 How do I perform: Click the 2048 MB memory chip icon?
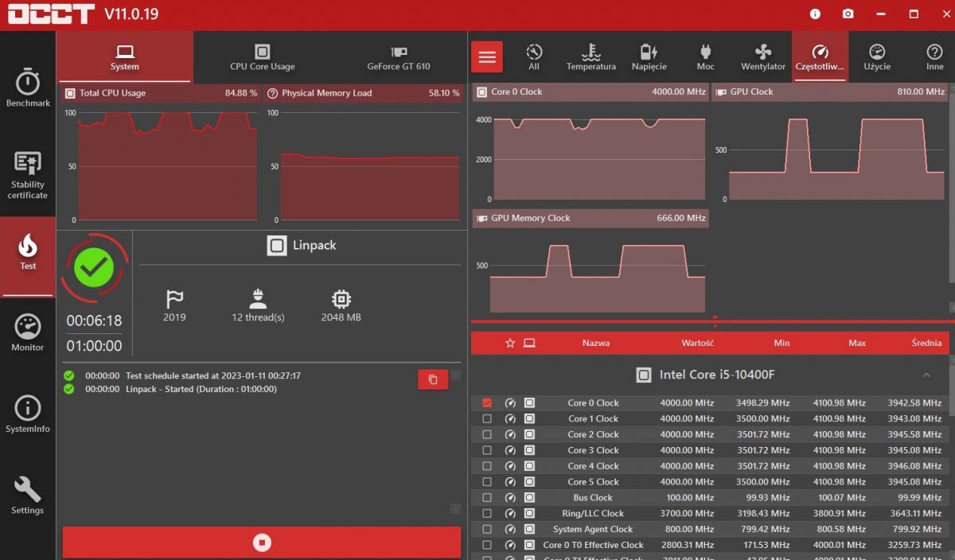point(341,299)
